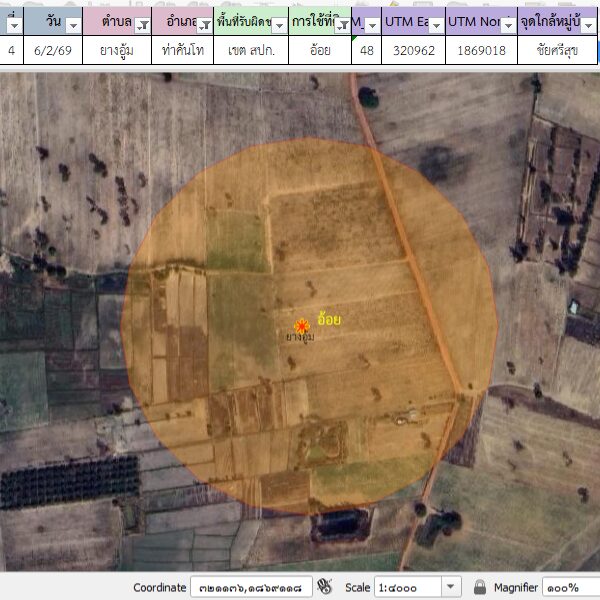Click the red fire hotspot marker
Image resolution: width=600 pixels, height=600 pixels.
pyautogui.click(x=302, y=324)
